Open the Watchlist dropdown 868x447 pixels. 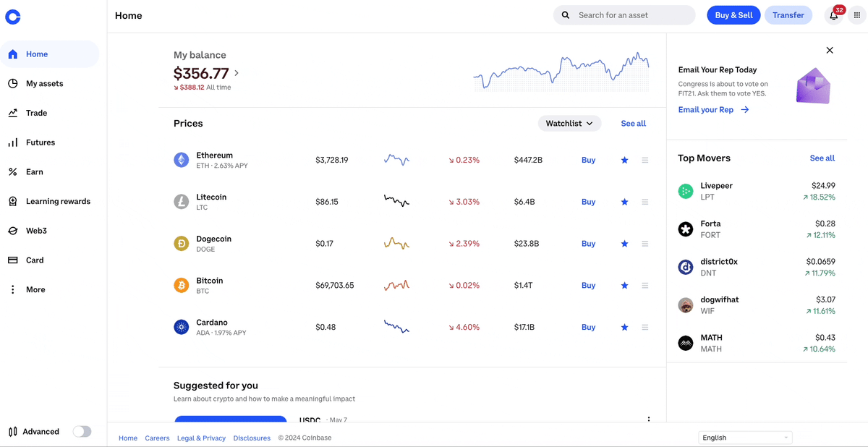click(x=569, y=124)
